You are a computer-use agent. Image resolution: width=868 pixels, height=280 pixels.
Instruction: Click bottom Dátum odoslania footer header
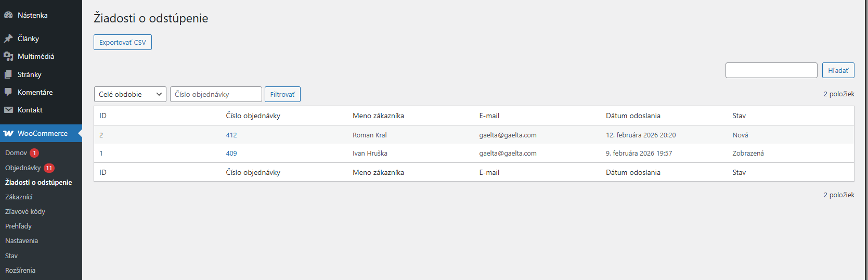coord(633,172)
